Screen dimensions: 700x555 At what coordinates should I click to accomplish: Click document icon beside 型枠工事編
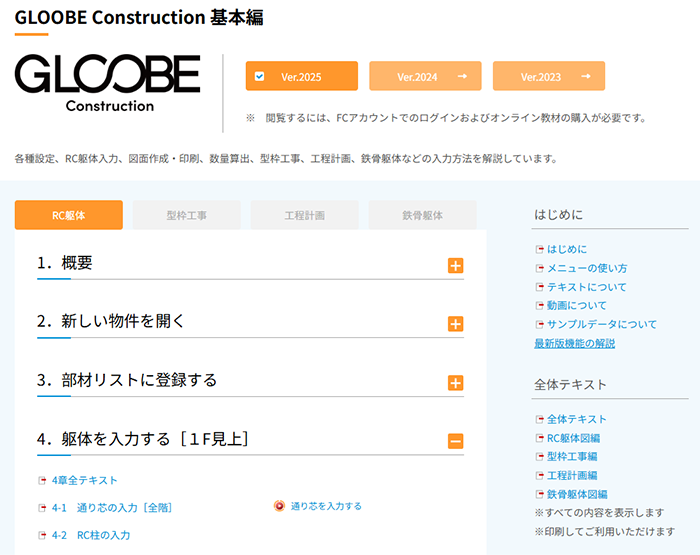click(x=539, y=456)
